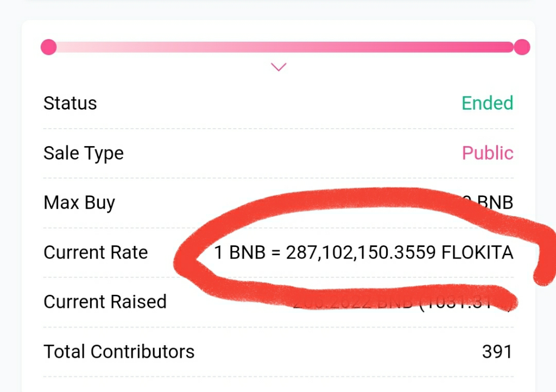Click the left pink progress bar handle

(49, 47)
